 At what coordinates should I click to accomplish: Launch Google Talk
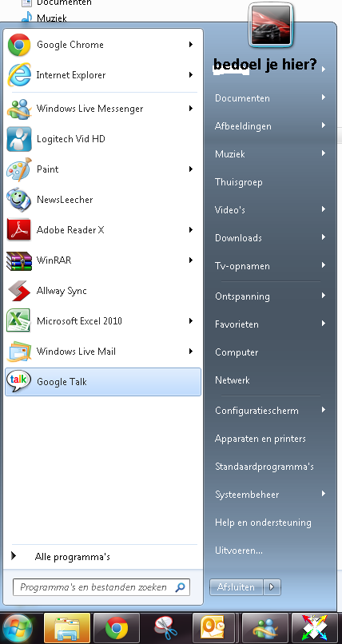tap(102, 382)
